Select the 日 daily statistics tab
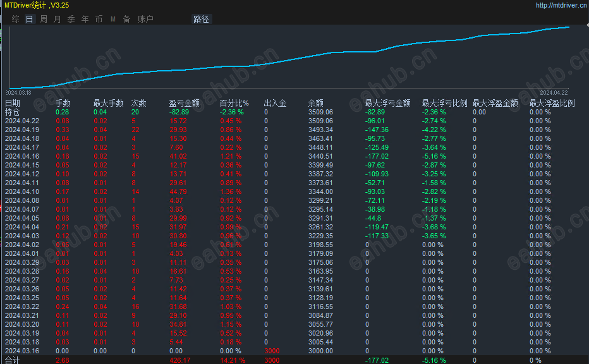 (x=29, y=19)
